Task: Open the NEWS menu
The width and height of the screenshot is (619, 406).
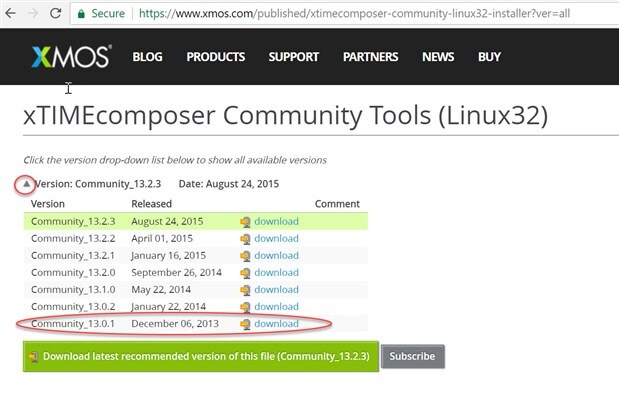Action: click(x=438, y=57)
